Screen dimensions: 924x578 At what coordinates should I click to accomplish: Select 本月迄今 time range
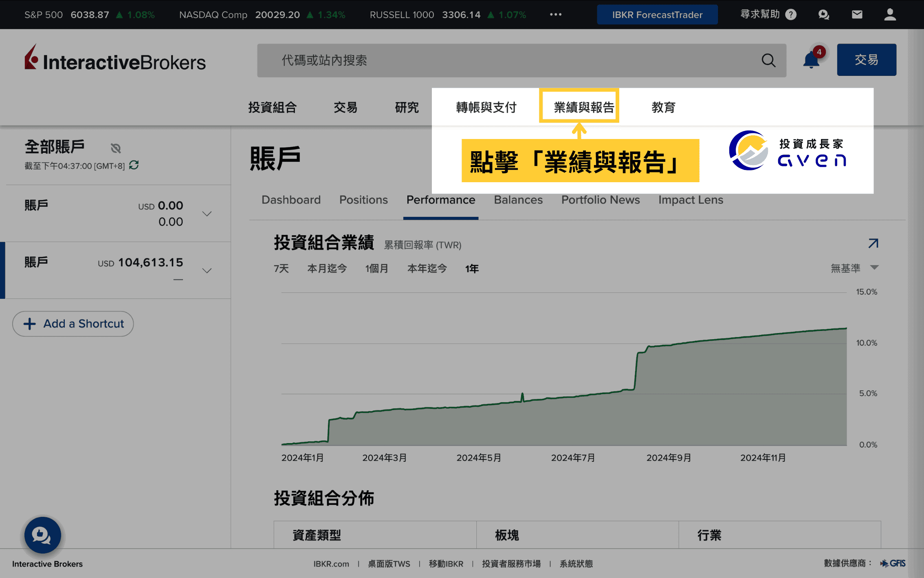click(x=327, y=268)
